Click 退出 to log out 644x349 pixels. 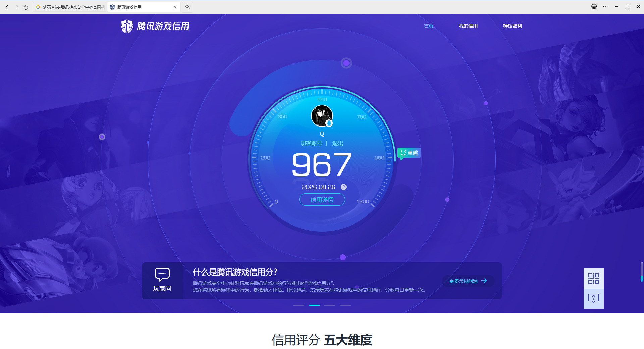338,143
